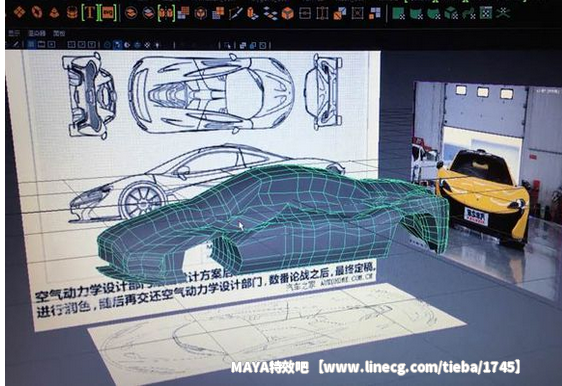Open the 显示 panel menu
Screen dimensions: 562x386
[x=14, y=33]
